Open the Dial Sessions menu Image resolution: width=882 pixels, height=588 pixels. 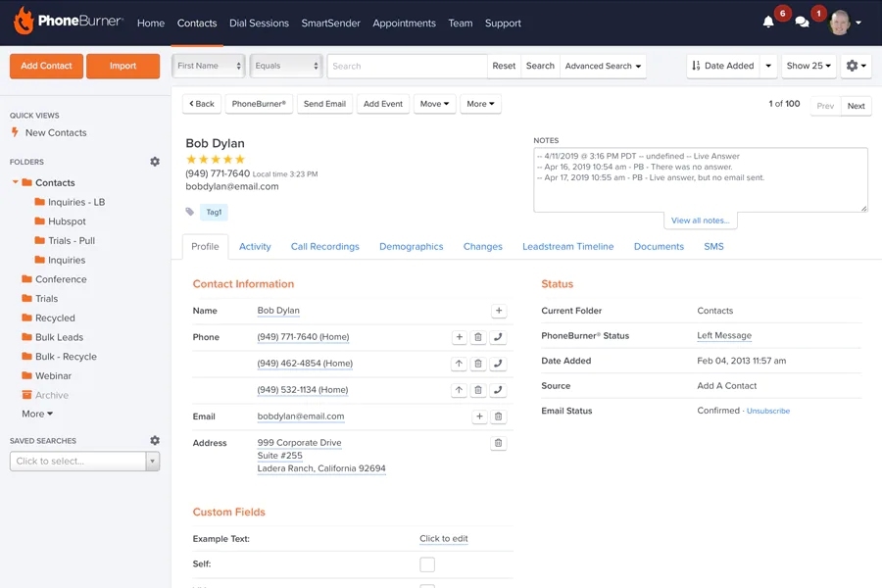tap(259, 23)
